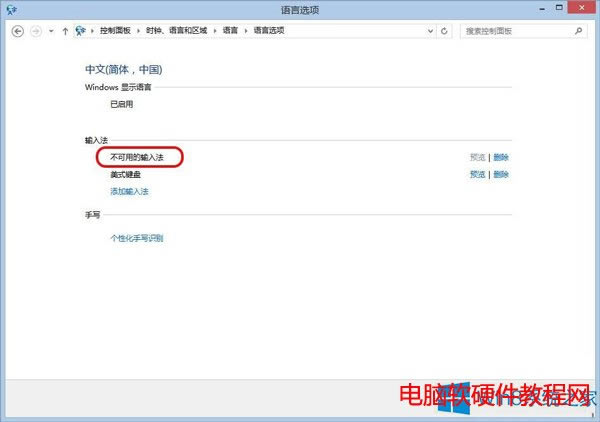Click the Forward navigation arrow
Image resolution: width=600 pixels, height=422 pixels.
coord(36,31)
